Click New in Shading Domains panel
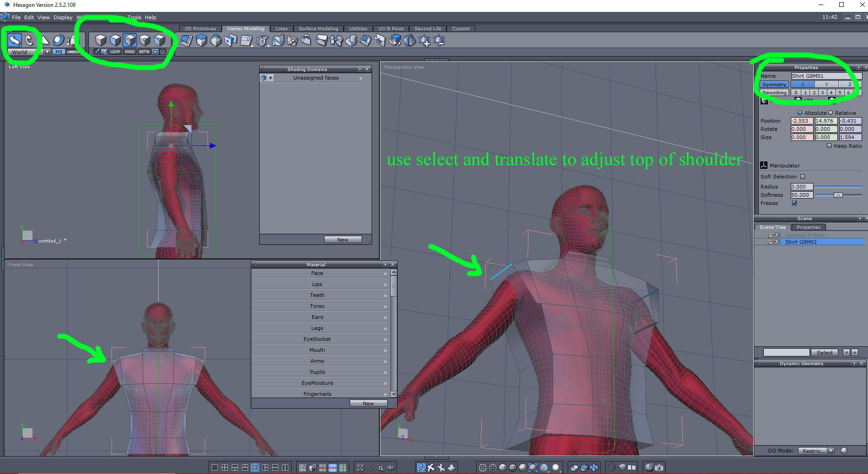The height and width of the screenshot is (474, 868). pyautogui.click(x=343, y=240)
